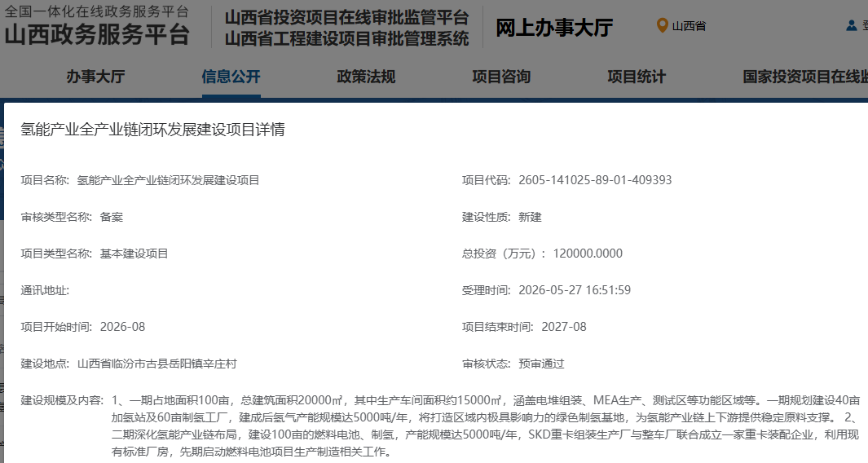Click review status value 预审通过
868x463 pixels.
541,364
